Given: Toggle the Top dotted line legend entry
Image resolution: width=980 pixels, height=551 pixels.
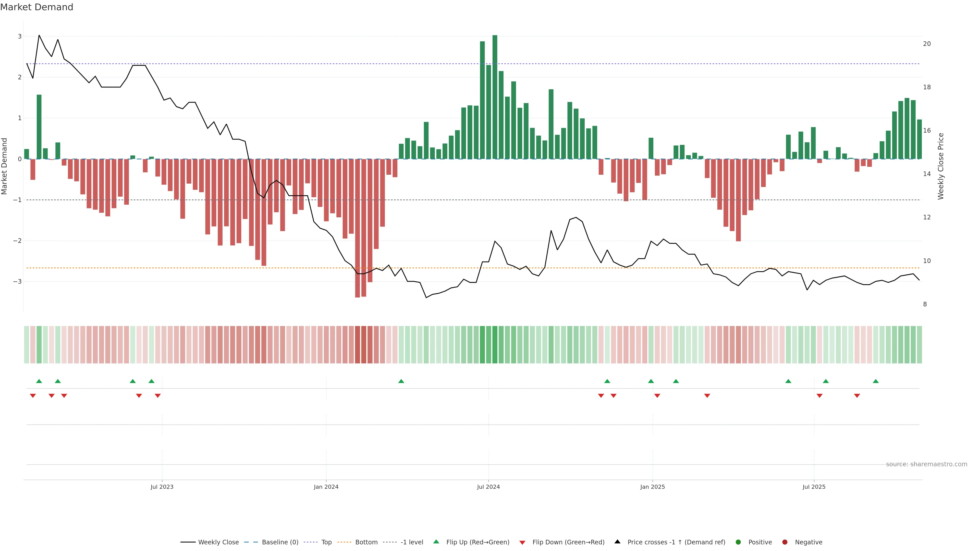Looking at the screenshot, I should pyautogui.click(x=326, y=542).
